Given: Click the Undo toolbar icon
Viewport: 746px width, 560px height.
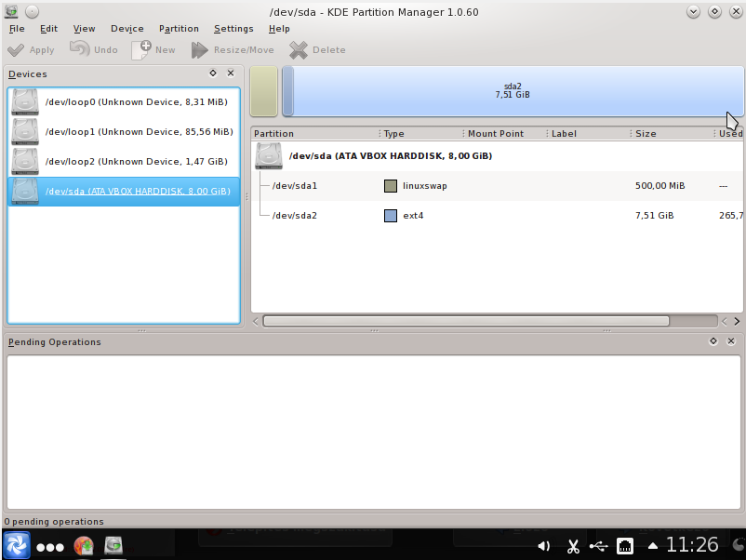Looking at the screenshot, I should coord(79,48).
